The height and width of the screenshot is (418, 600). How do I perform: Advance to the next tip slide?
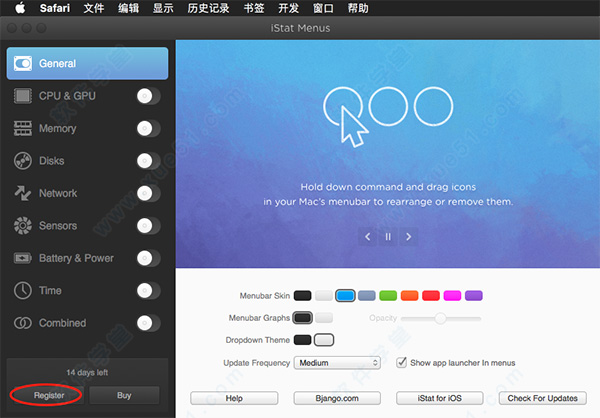[408, 237]
